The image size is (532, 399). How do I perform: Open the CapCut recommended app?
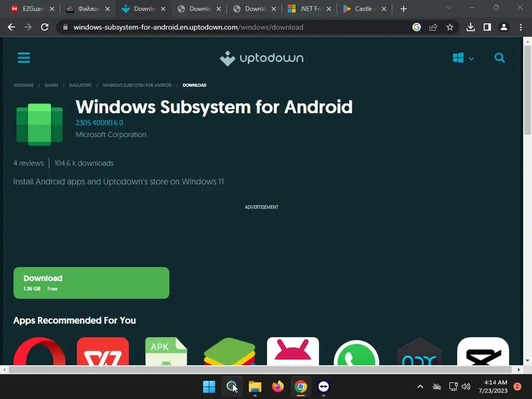(483, 351)
